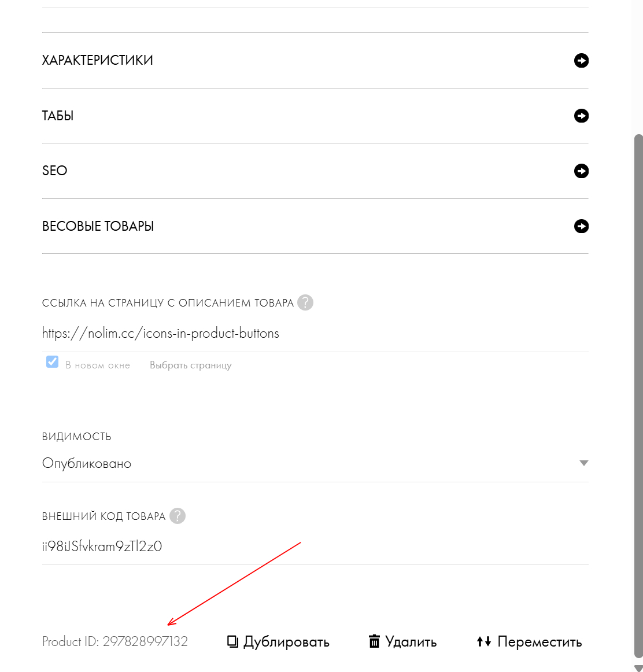
Task: Click arrow icon next to ВЕСОВЫЕ ТОВАРЫ
Action: (x=581, y=226)
